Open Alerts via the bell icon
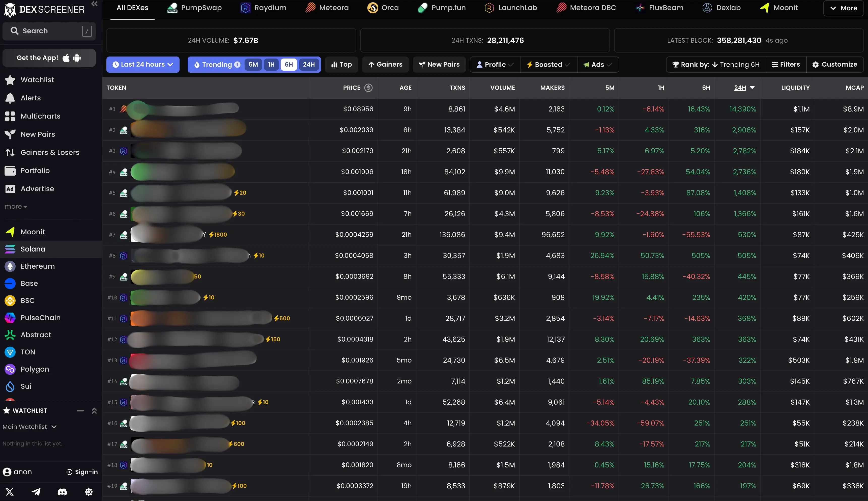This screenshot has height=501, width=868. click(10, 98)
